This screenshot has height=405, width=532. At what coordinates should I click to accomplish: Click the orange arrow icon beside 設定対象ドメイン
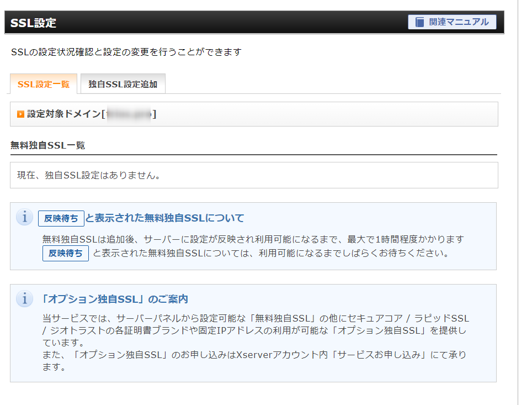[21, 114]
